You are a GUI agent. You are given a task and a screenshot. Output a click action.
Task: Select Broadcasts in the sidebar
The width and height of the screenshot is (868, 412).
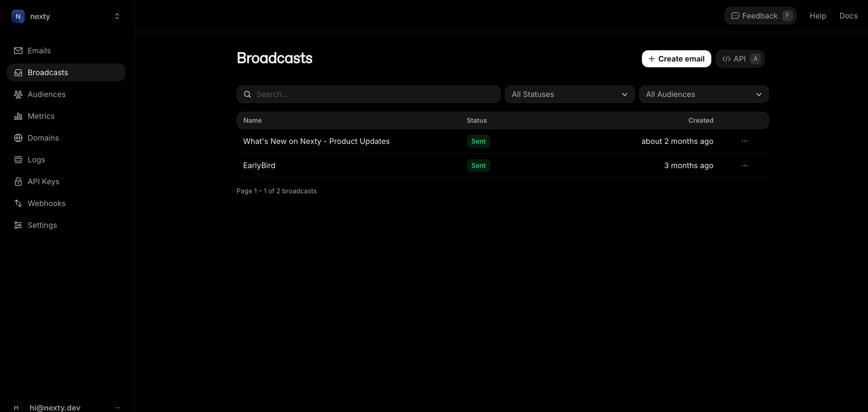[66, 72]
